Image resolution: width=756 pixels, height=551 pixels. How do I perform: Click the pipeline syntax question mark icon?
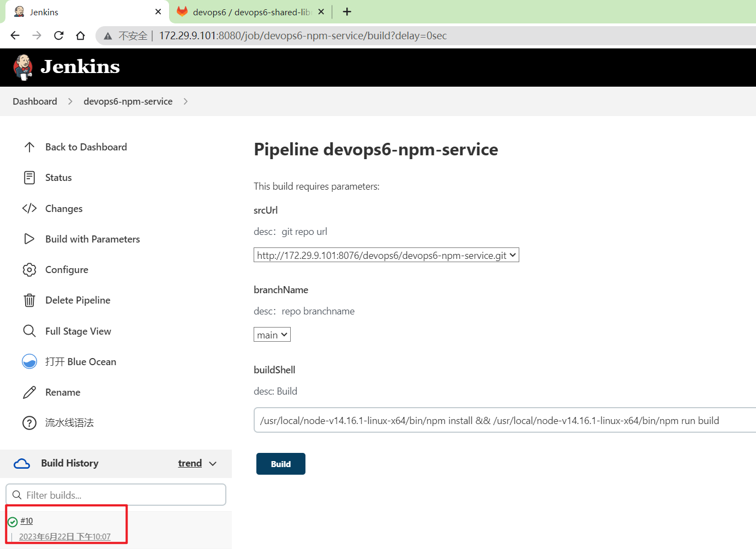29,423
